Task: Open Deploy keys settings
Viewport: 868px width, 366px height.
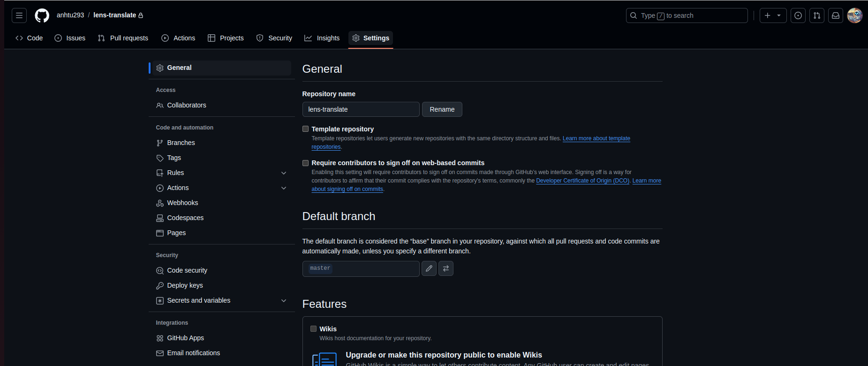Action: click(x=222, y=286)
